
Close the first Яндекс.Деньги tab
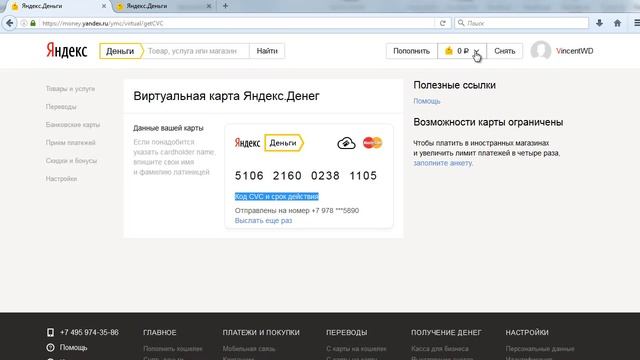tap(104, 6)
